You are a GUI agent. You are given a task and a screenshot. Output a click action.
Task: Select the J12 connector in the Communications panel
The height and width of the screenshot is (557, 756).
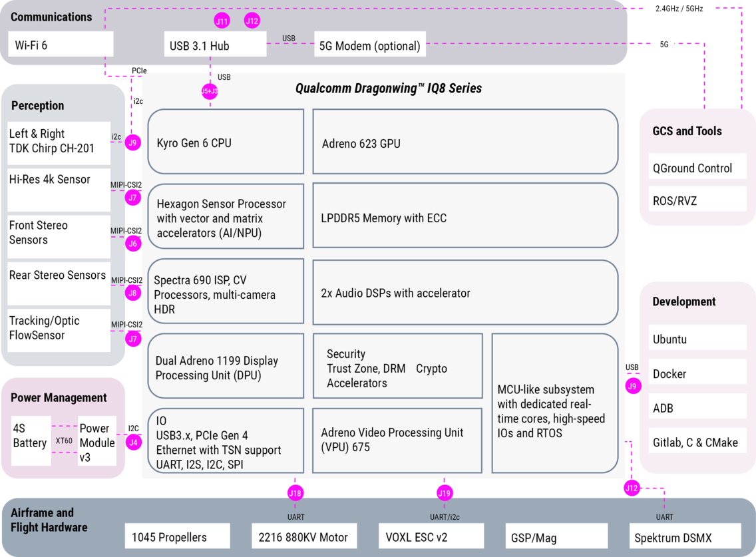[252, 21]
